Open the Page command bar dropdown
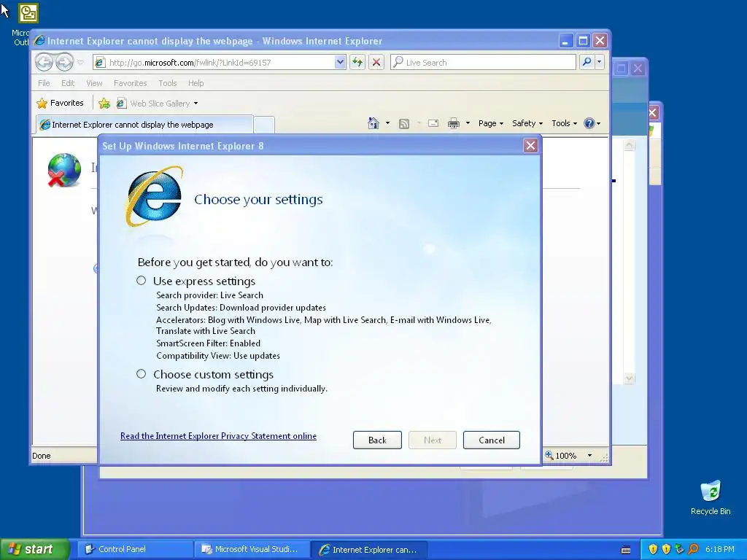The width and height of the screenshot is (747, 560). [491, 123]
